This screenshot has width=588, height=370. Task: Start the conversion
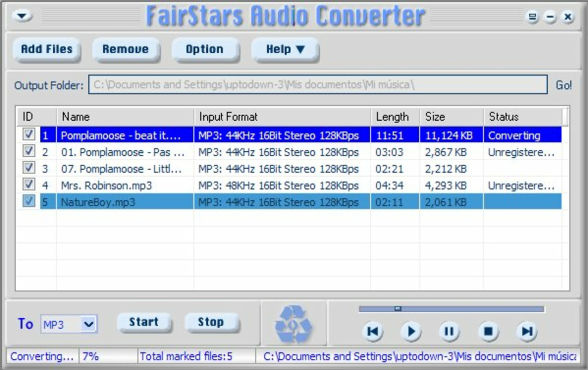click(144, 322)
